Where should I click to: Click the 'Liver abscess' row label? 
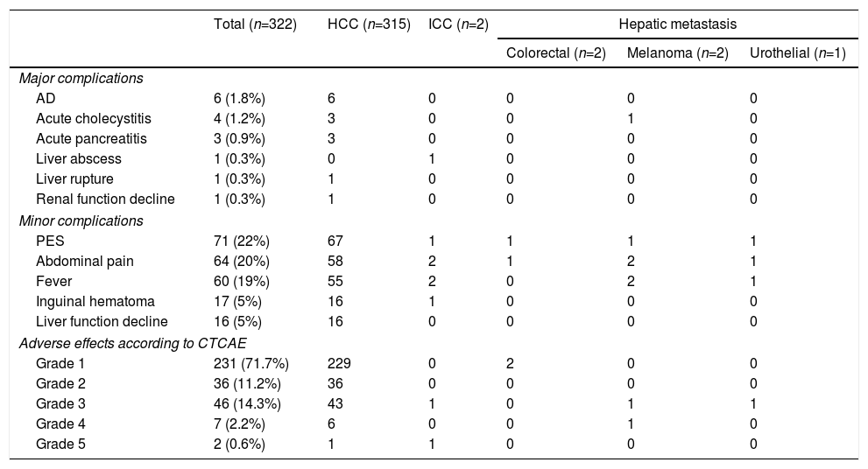(79, 158)
